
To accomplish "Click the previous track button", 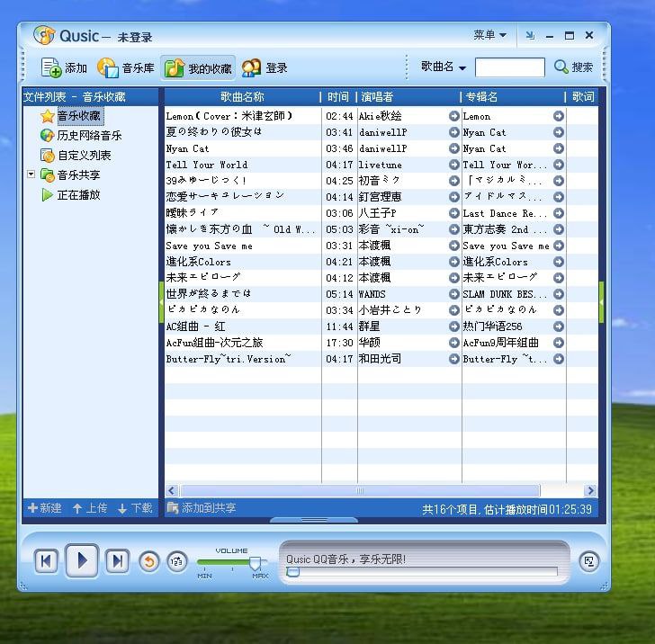I will (46, 561).
